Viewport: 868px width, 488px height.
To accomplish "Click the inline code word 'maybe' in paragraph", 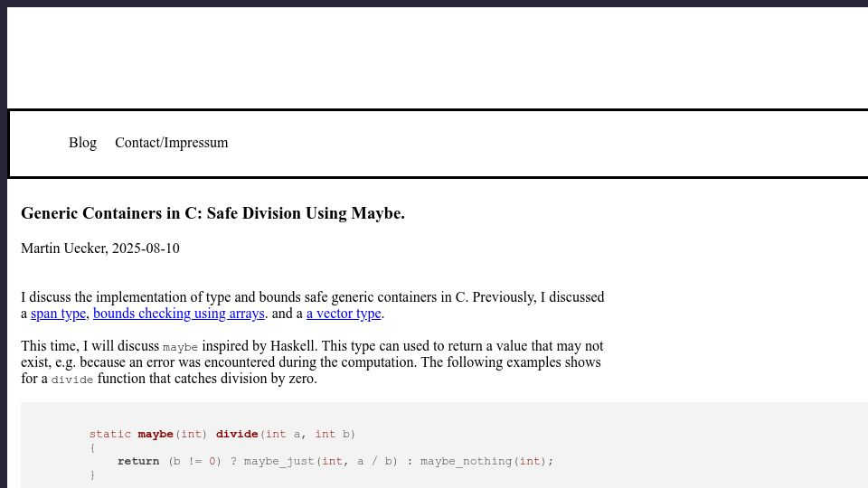I will [x=180, y=347].
